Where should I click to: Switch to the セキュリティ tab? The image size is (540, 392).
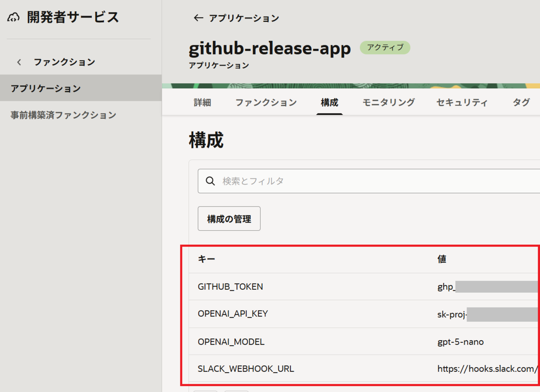point(461,102)
